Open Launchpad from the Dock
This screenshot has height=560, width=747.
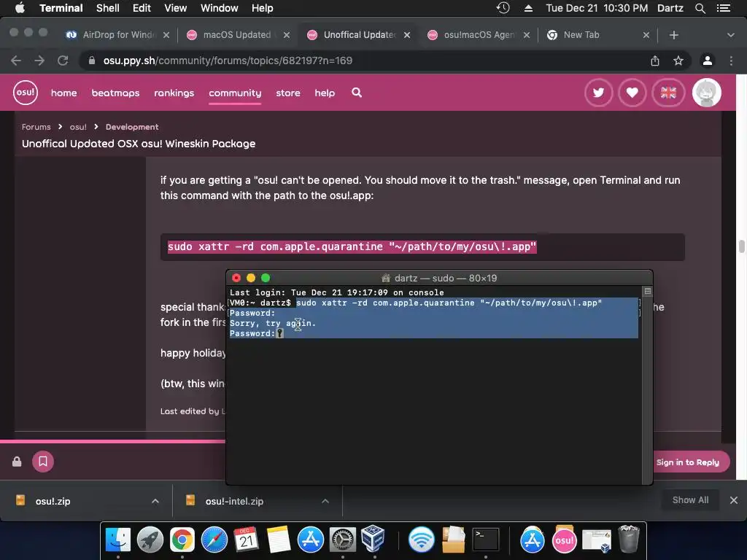coord(150,540)
